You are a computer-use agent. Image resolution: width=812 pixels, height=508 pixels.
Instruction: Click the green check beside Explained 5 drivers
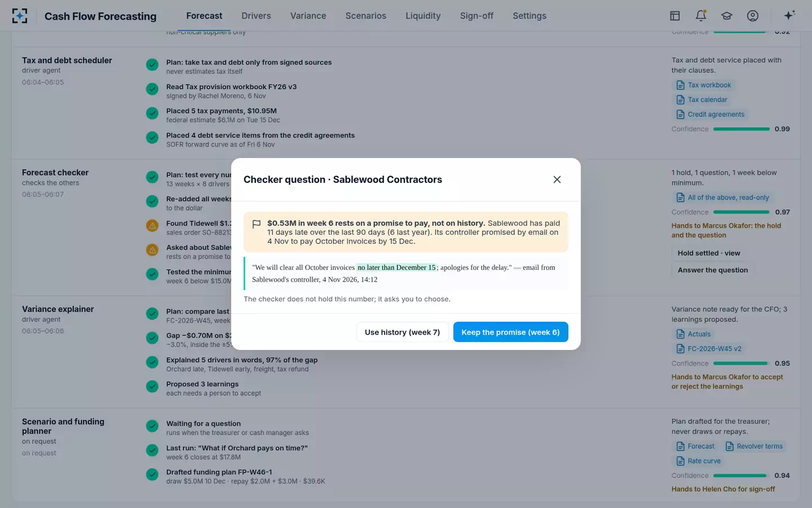pyautogui.click(x=152, y=362)
